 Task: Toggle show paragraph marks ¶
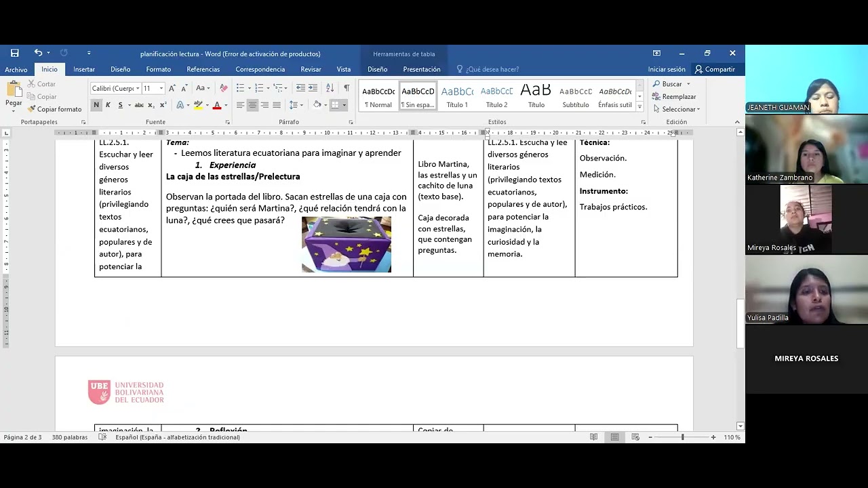click(x=347, y=88)
